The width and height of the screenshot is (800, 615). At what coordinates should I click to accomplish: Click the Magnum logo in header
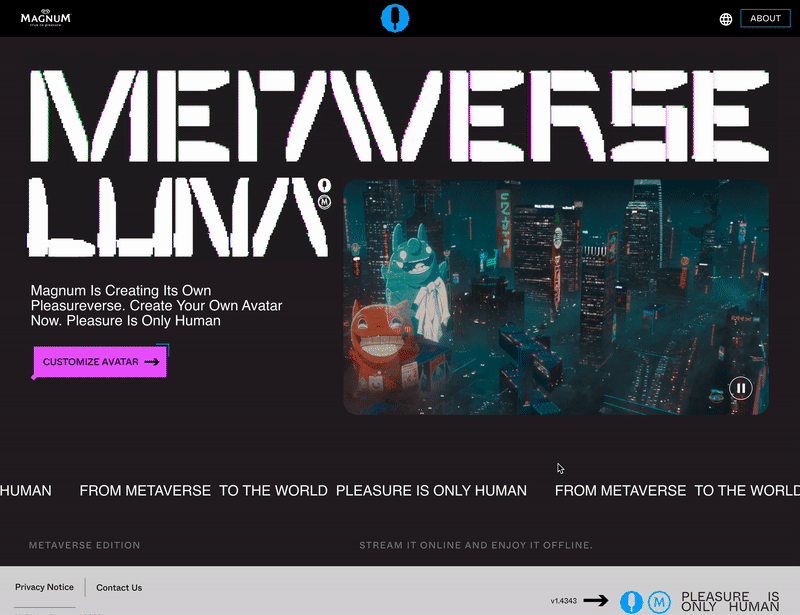click(x=45, y=18)
